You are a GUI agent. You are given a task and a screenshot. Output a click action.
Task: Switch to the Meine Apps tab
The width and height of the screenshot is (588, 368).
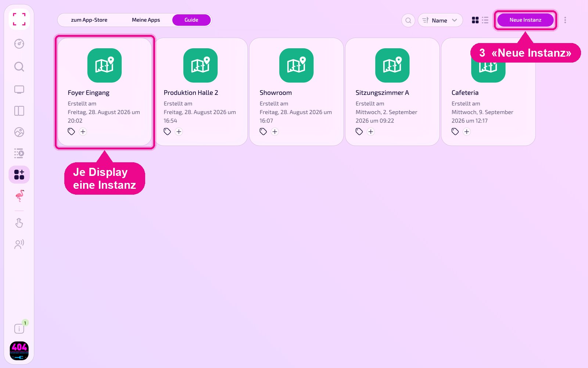(146, 20)
